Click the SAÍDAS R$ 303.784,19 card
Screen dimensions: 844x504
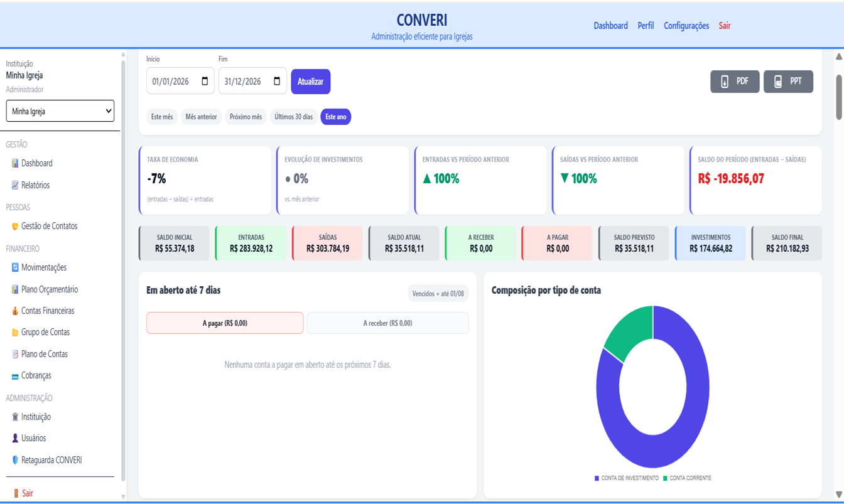coord(327,244)
